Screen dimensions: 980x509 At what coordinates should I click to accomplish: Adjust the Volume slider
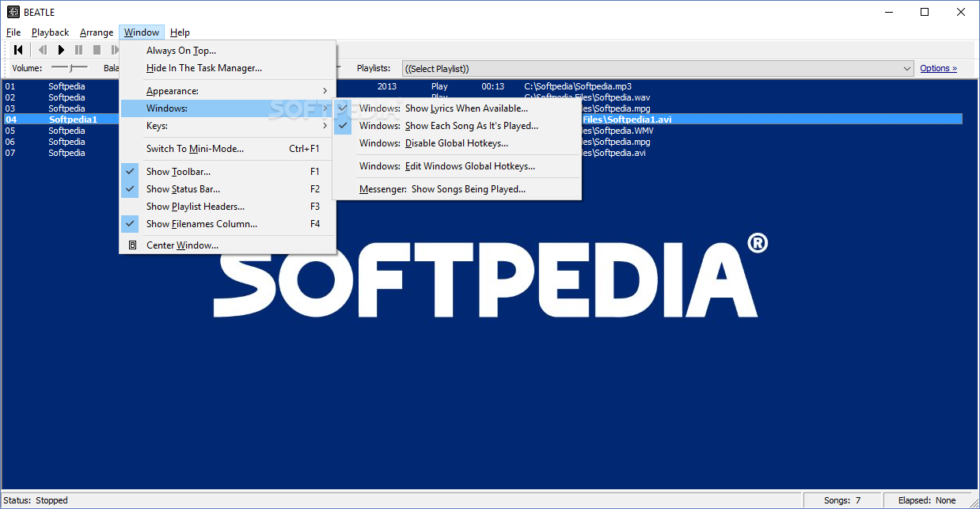coord(70,69)
